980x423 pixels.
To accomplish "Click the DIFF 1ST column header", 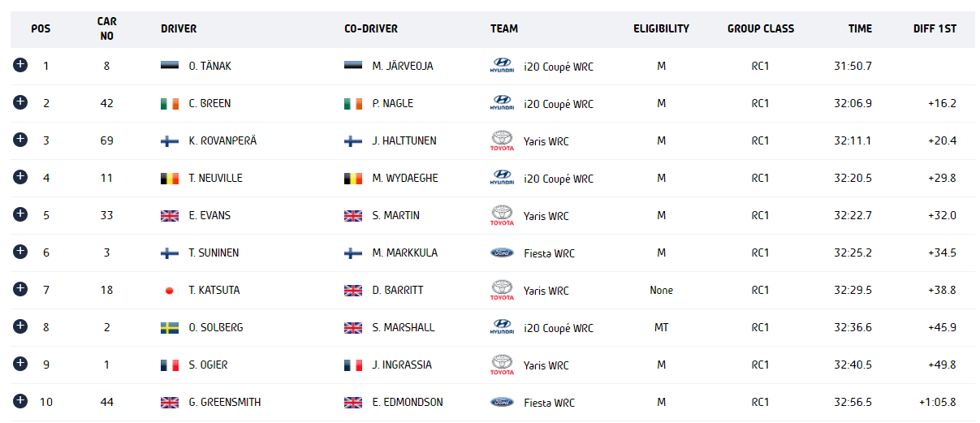I will tap(935, 28).
